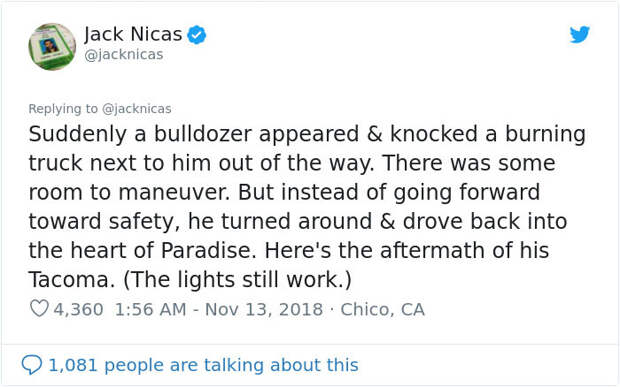Open the 1:56 AM timestamp
620x387 pixels.
[x=150, y=309]
